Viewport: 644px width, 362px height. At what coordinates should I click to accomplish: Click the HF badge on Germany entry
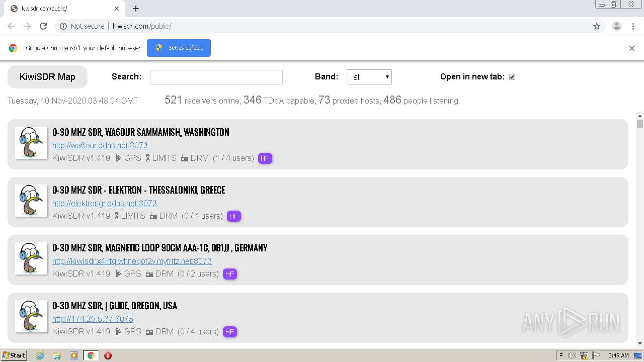click(230, 274)
